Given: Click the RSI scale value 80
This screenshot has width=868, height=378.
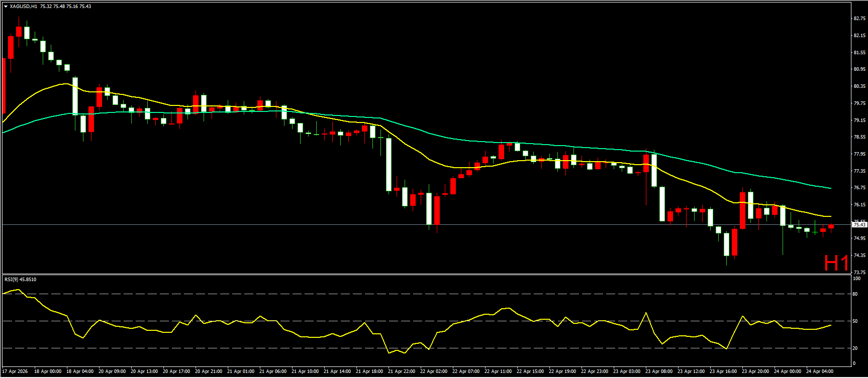Looking at the screenshot, I should (855, 294).
